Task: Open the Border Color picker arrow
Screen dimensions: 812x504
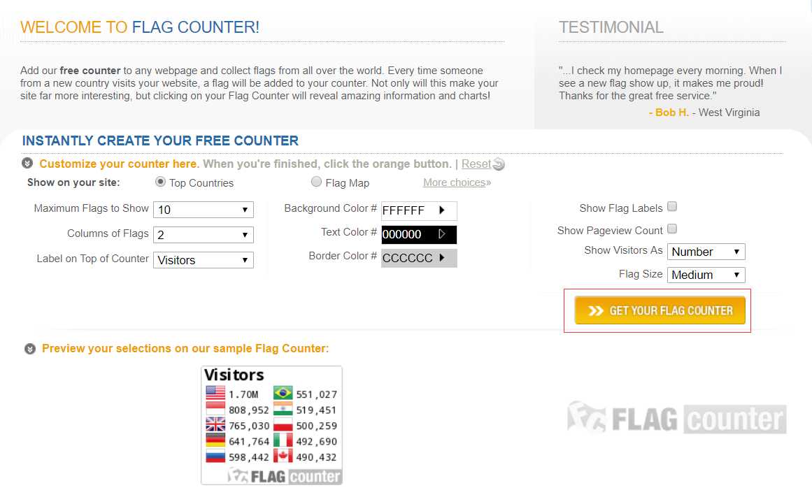Action: tap(442, 257)
